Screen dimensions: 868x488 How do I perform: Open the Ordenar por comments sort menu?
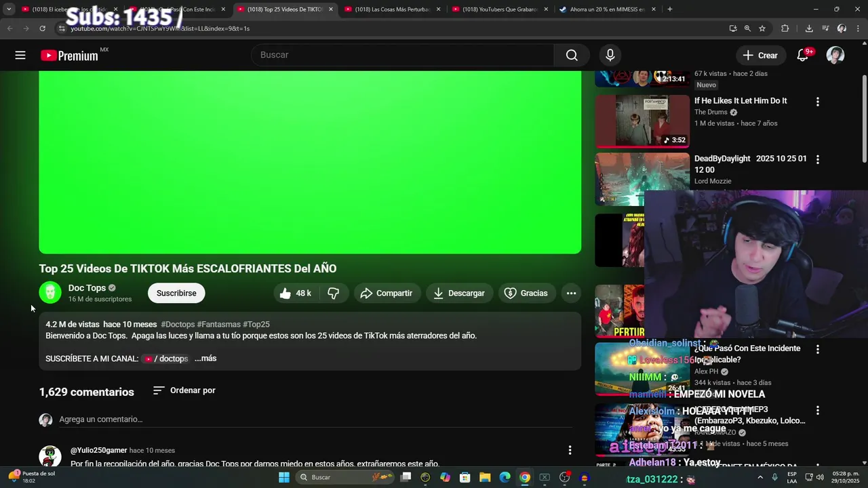tap(184, 390)
